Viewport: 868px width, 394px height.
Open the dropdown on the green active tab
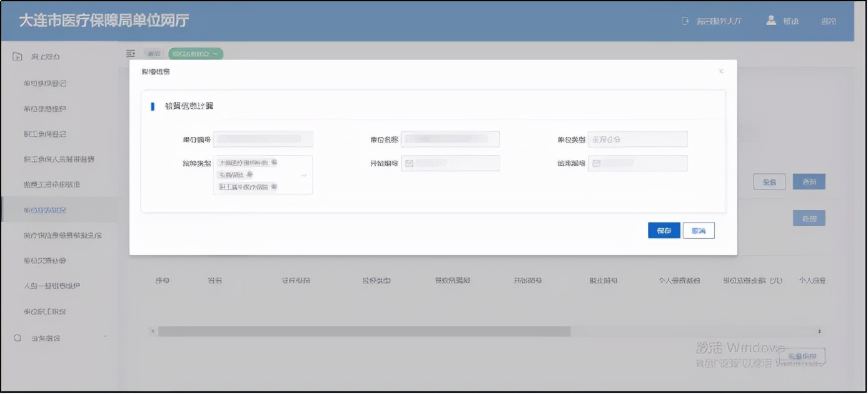216,54
